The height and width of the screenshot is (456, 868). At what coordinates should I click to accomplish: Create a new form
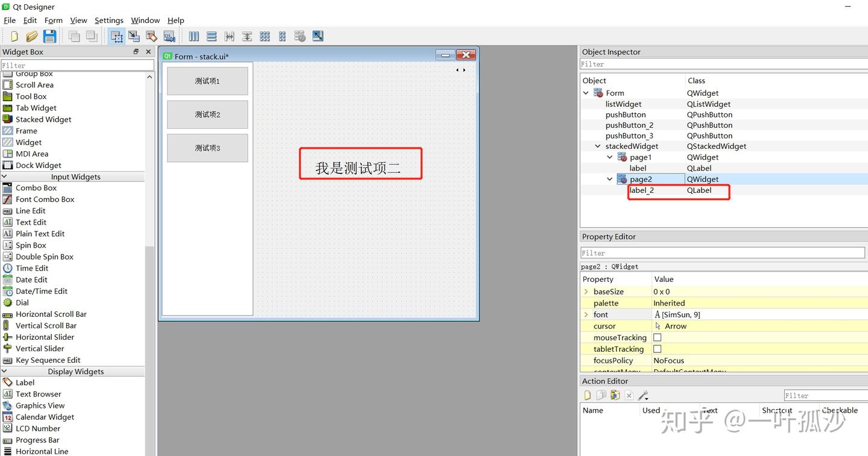[x=14, y=36]
